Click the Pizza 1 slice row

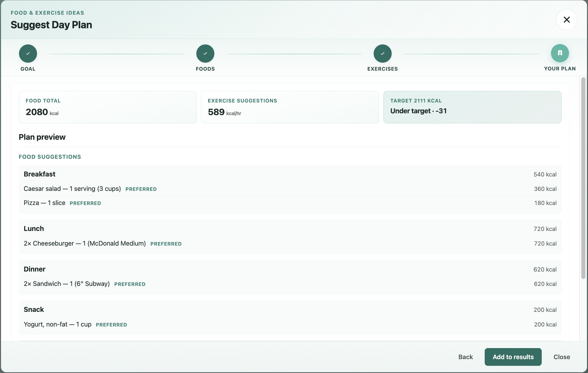click(290, 203)
